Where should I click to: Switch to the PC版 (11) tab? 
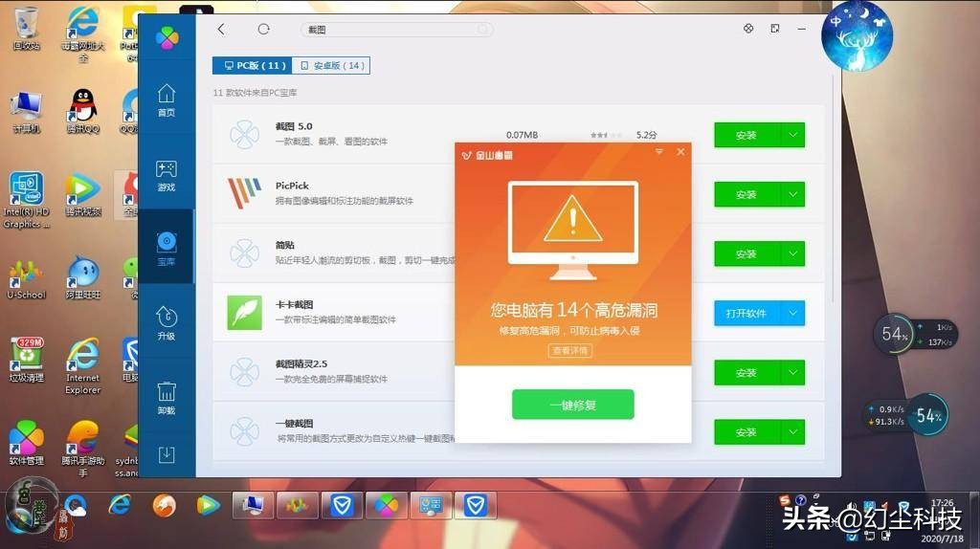[253, 65]
